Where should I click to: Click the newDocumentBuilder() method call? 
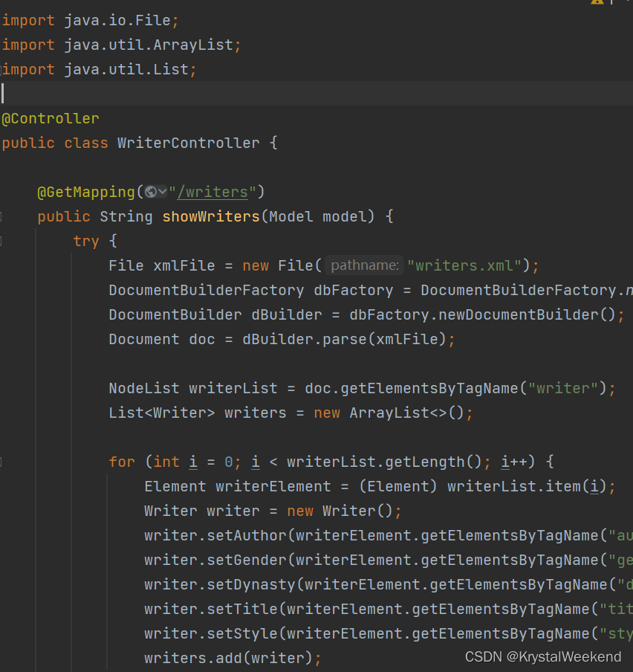[527, 314]
